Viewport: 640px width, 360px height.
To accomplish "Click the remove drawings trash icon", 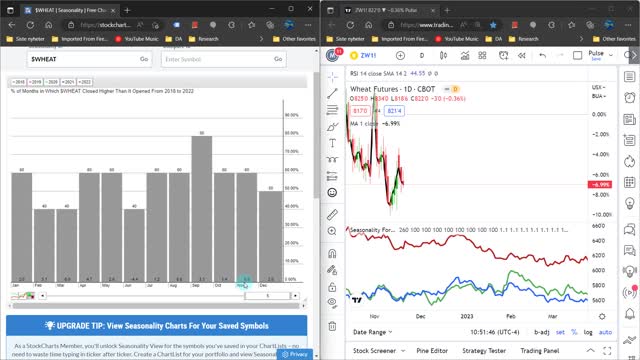I will click(x=332, y=326).
